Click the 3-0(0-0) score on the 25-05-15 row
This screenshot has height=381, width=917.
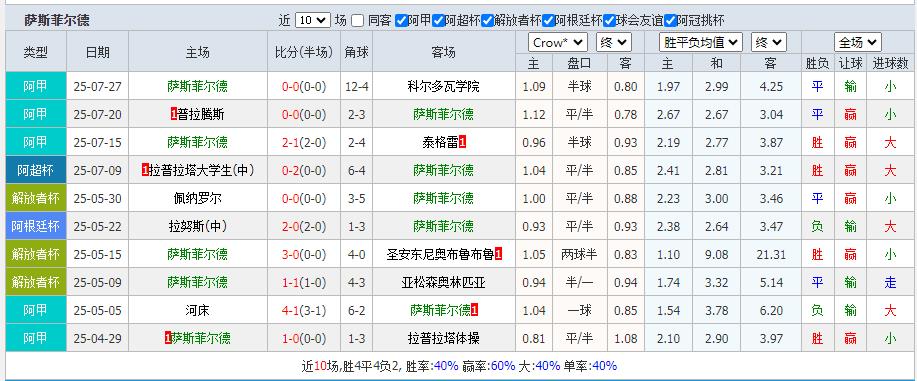click(304, 255)
